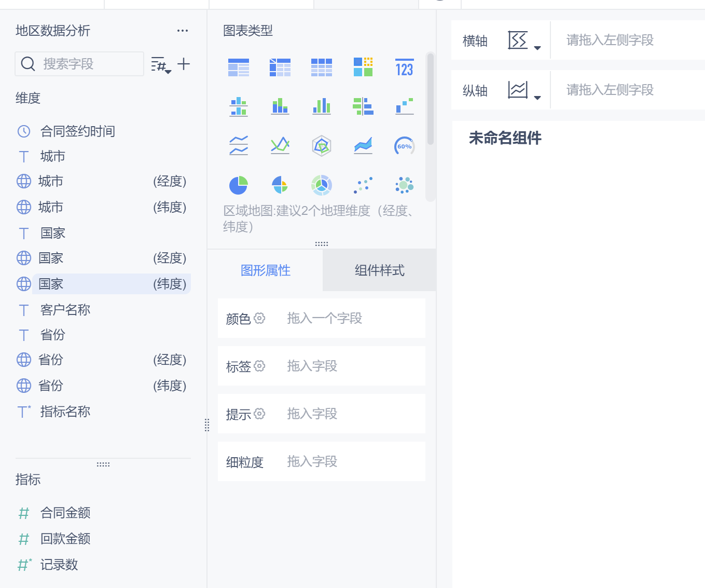Open the field sort filter dropdown
The image size is (705, 588).
coord(161,65)
